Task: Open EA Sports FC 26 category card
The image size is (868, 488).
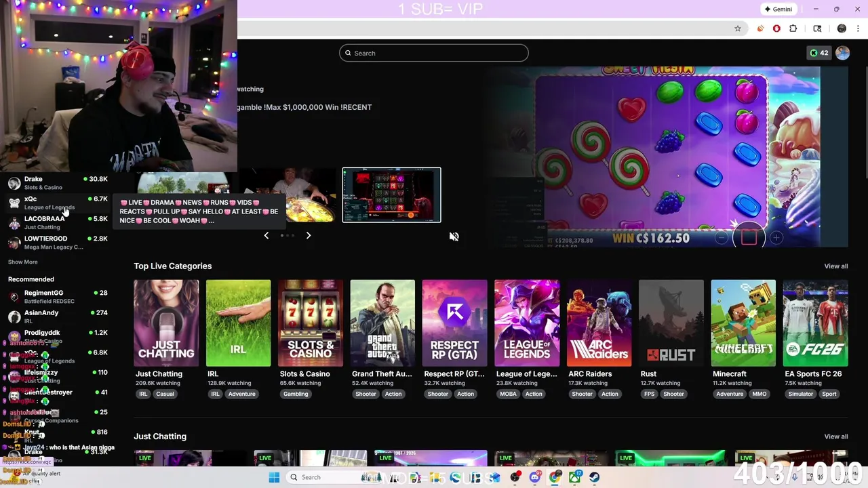Action: pyautogui.click(x=815, y=323)
